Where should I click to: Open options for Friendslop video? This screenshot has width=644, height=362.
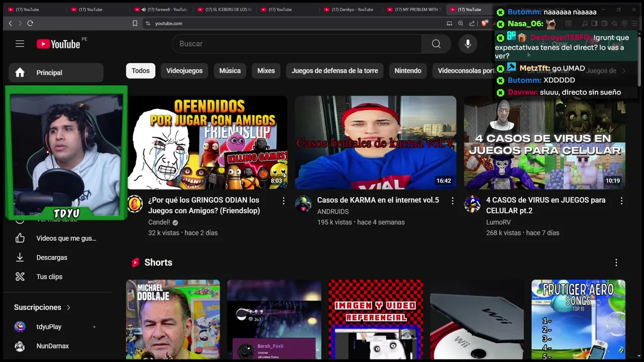pos(283,201)
